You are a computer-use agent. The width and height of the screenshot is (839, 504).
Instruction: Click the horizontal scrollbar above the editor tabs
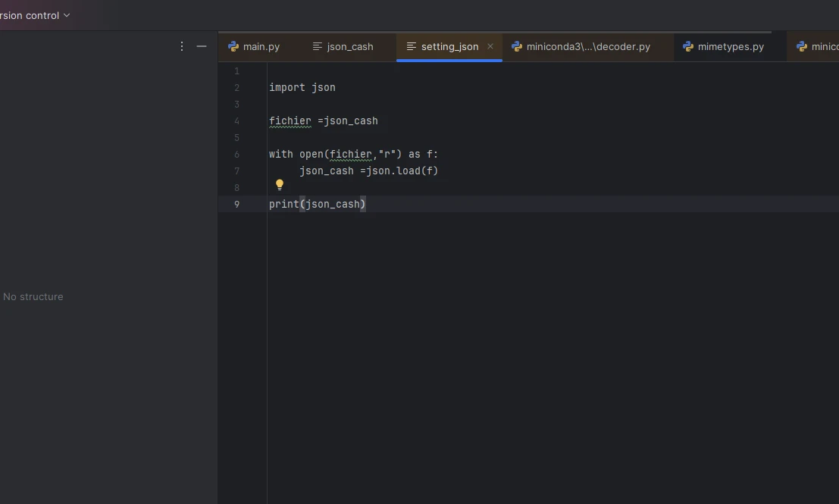click(x=494, y=33)
